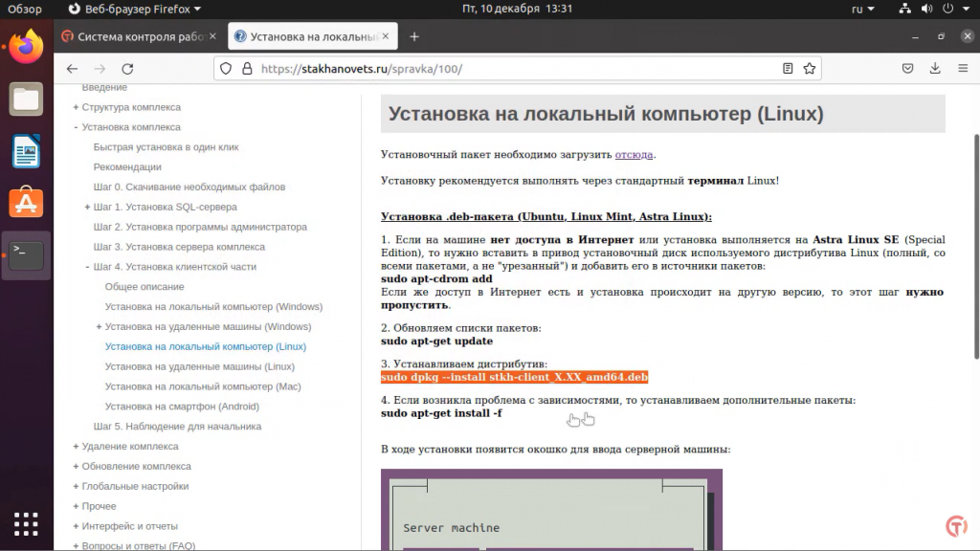Open the power system menu
980x551 pixels.
tap(954, 9)
